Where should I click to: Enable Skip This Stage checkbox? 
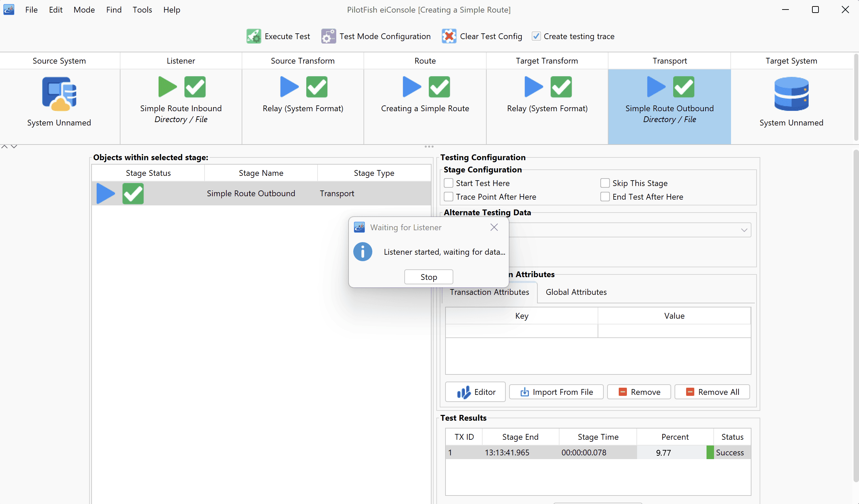point(605,183)
